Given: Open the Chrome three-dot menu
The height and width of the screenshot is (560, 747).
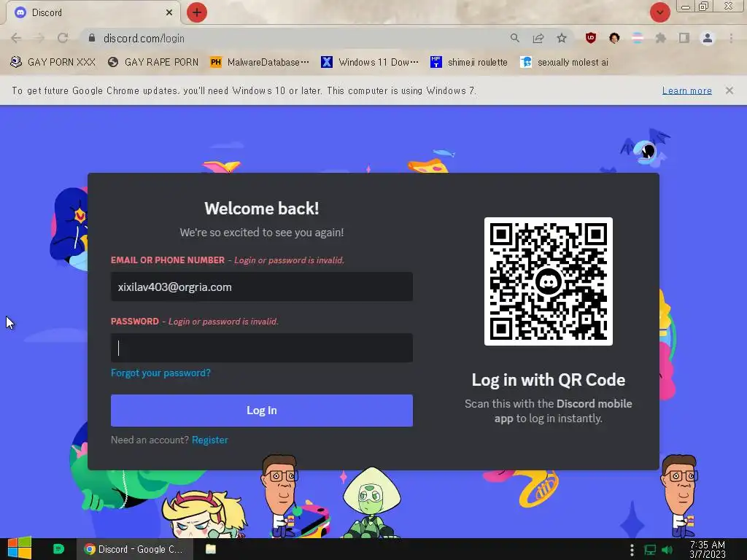Looking at the screenshot, I should pyautogui.click(x=731, y=38).
